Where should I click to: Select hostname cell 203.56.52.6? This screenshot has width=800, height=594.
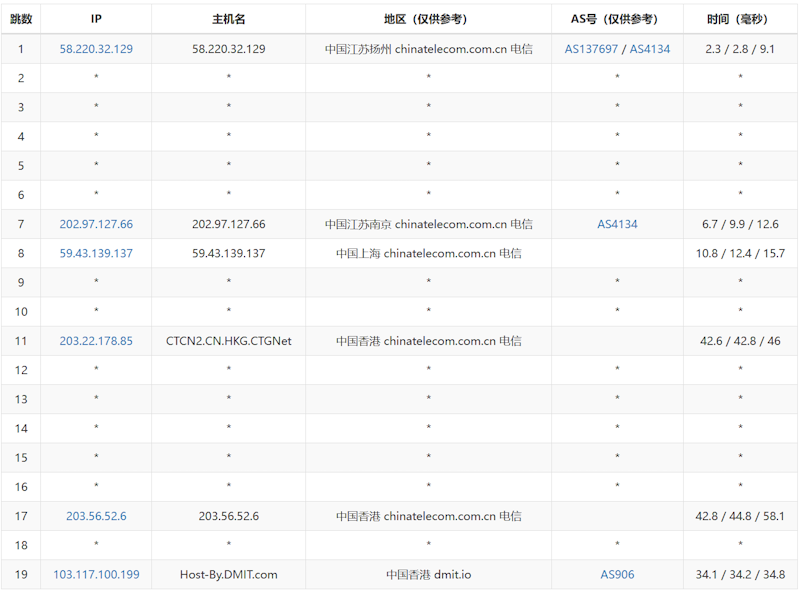[229, 516]
